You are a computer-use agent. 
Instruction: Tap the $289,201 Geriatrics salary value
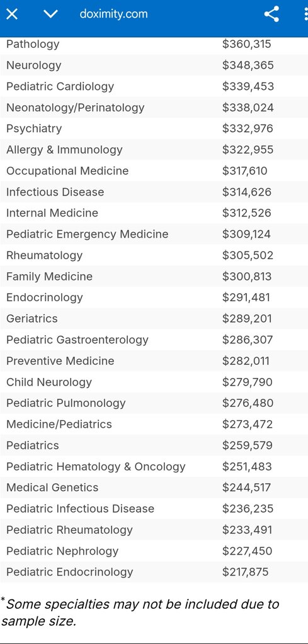(247, 319)
